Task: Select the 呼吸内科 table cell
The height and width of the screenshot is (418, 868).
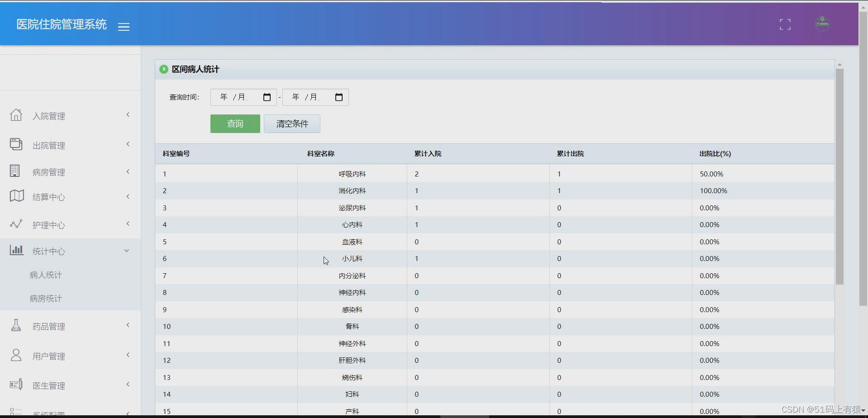Action: tap(352, 174)
